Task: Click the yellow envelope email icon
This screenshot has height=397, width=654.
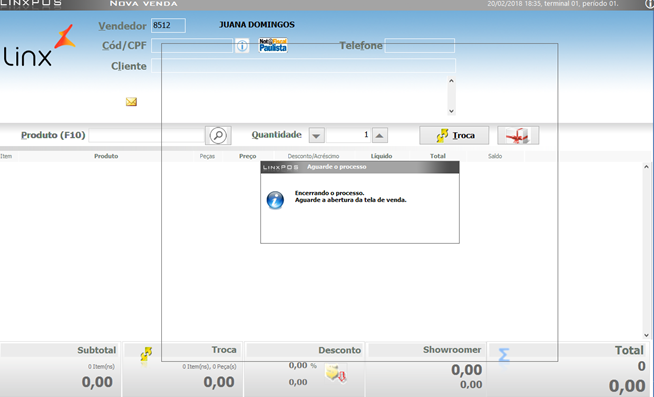Action: [131, 102]
